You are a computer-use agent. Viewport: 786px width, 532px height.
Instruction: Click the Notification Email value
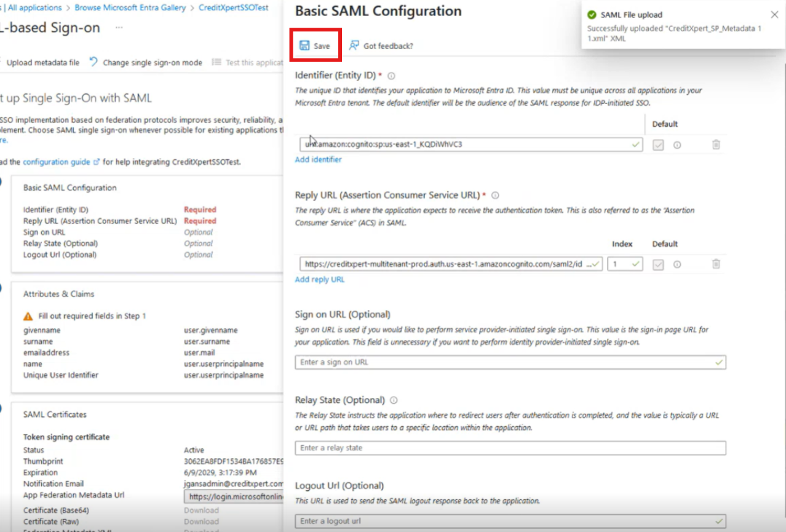click(x=234, y=484)
